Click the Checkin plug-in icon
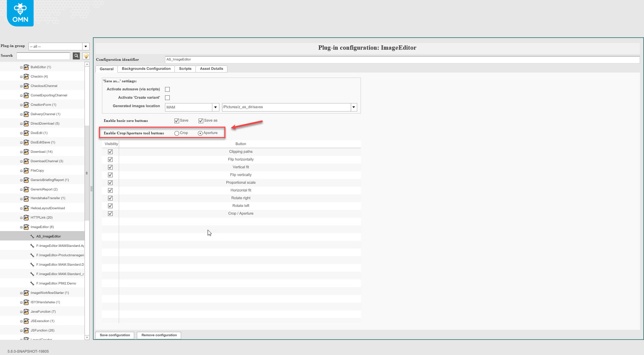This screenshot has width=644, height=355. (x=26, y=76)
